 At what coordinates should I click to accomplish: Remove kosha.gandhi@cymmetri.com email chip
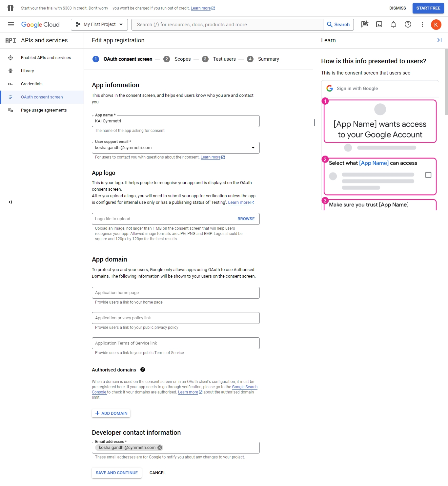[x=160, y=448]
